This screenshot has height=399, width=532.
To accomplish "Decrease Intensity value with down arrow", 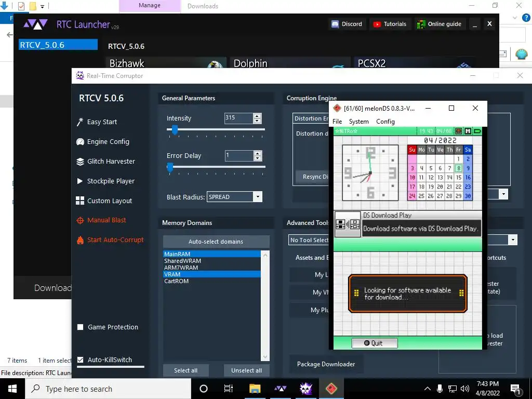I will [257, 121].
